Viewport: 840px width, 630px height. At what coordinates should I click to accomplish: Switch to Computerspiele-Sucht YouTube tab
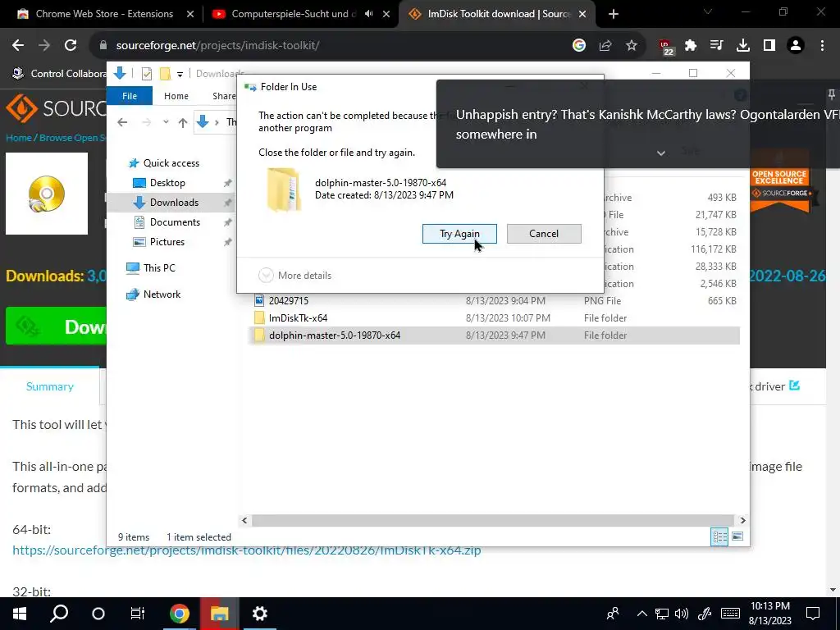(294, 14)
